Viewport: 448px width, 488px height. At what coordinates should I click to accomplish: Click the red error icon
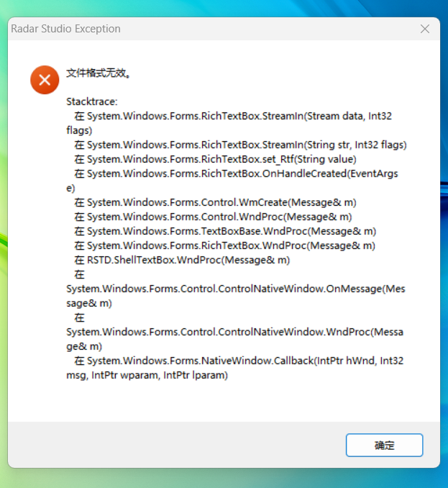[45, 80]
